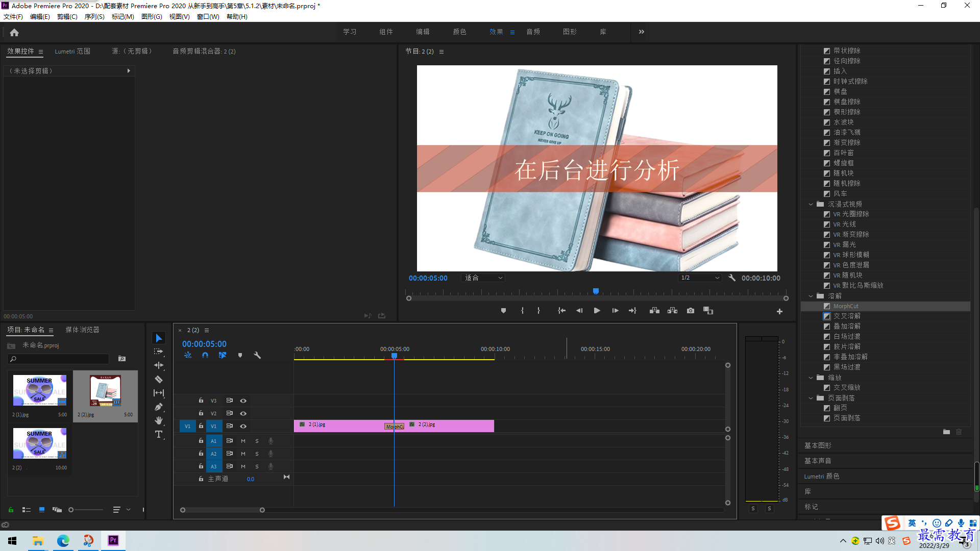Toggle timeline snap magnet icon
This screenshot has width=980, height=551.
(x=205, y=355)
